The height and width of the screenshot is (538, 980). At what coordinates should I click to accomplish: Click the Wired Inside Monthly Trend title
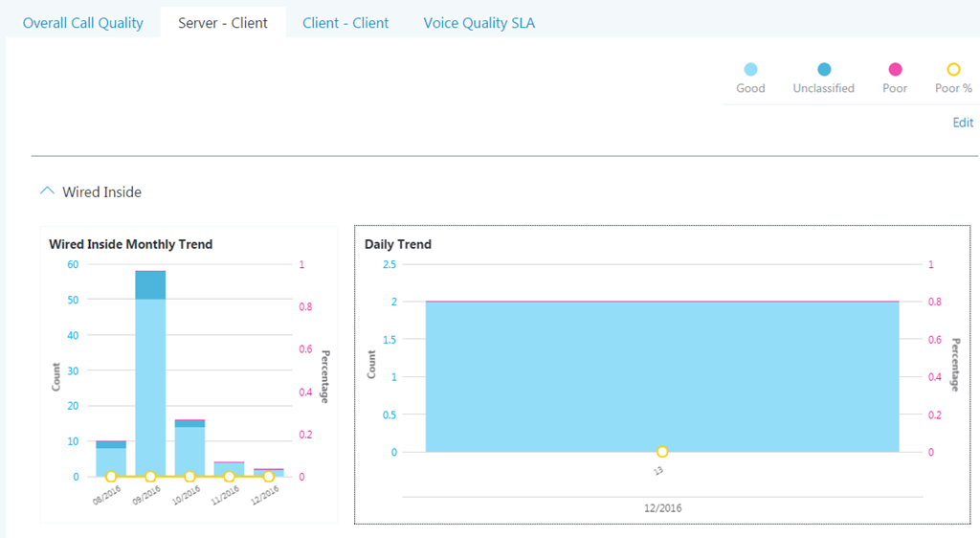click(131, 244)
